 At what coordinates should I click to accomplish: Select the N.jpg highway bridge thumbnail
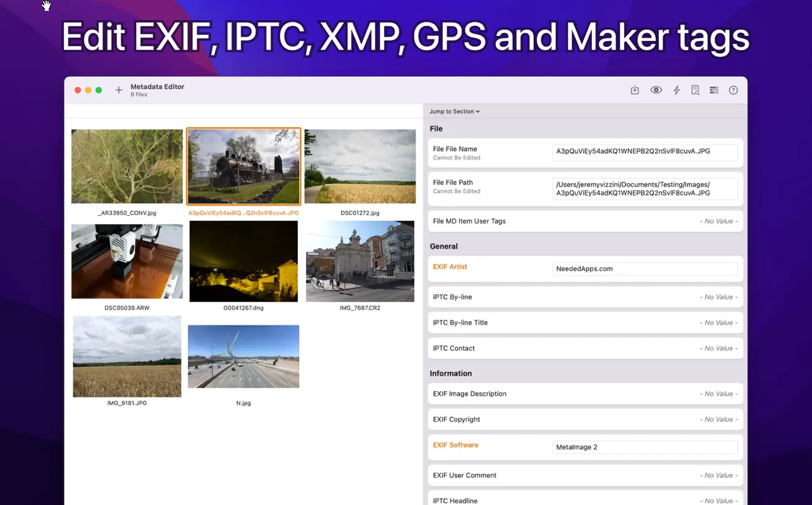tap(243, 356)
